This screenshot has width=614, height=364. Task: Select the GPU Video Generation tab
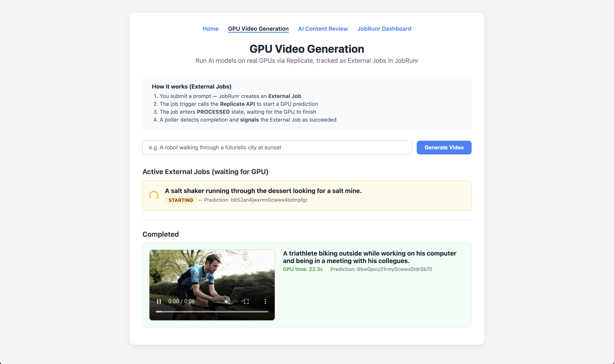[258, 29]
